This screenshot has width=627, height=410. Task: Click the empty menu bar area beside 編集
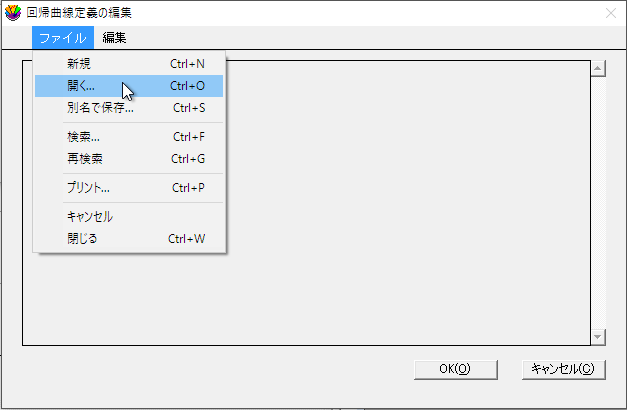[x=376, y=38]
